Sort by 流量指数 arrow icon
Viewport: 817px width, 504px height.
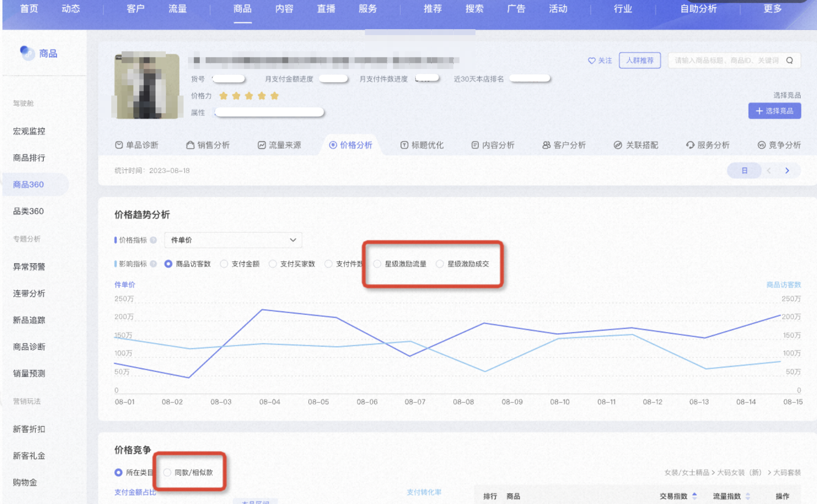point(748,496)
